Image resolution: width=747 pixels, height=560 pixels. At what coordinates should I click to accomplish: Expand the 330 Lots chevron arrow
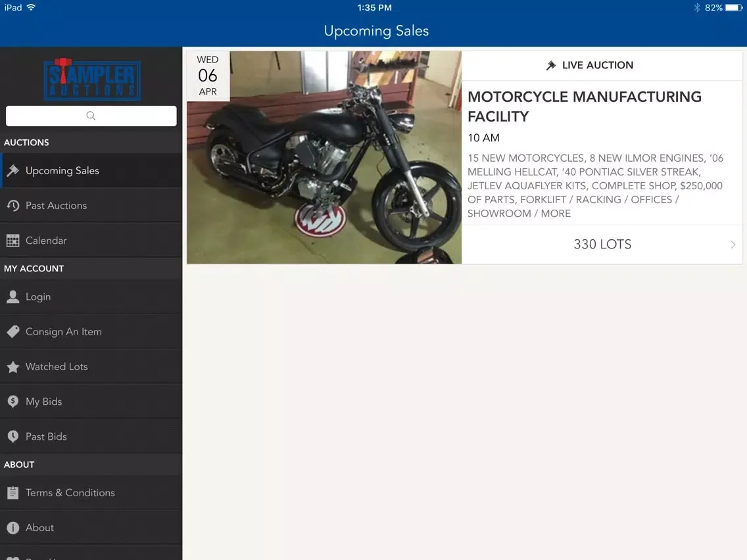click(733, 245)
